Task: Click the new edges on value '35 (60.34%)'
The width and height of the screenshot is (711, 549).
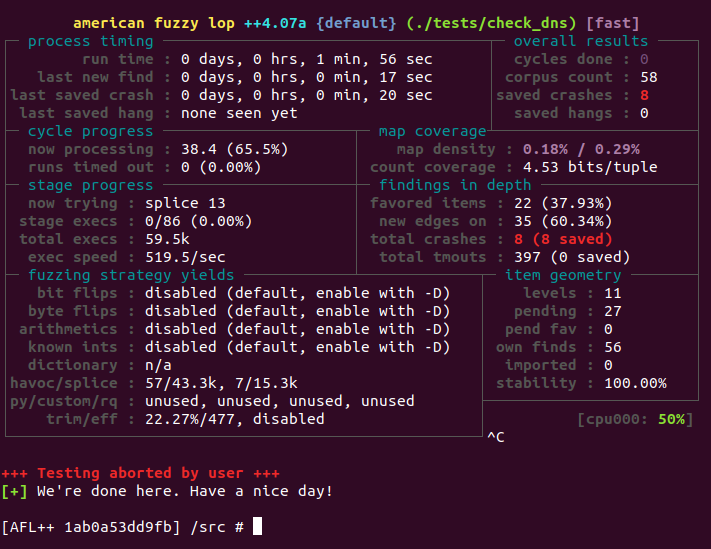Action: click(x=563, y=221)
